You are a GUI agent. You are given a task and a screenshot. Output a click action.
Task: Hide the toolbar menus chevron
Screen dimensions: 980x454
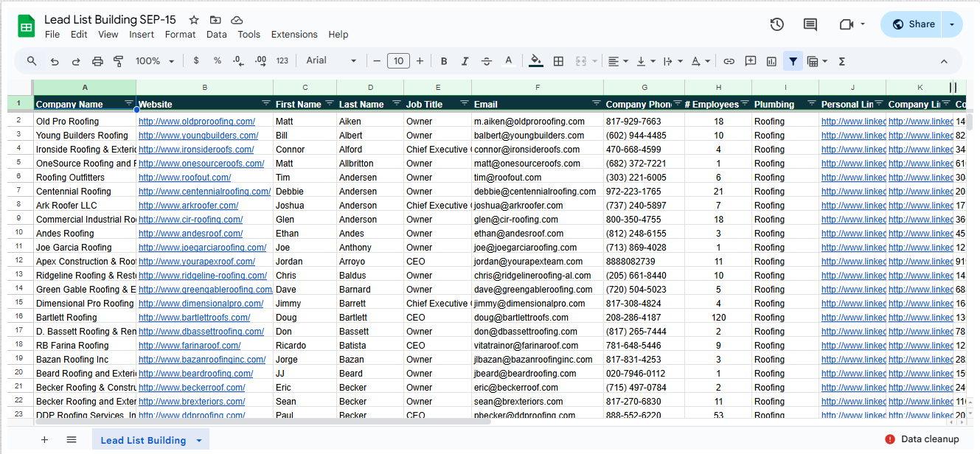(944, 61)
